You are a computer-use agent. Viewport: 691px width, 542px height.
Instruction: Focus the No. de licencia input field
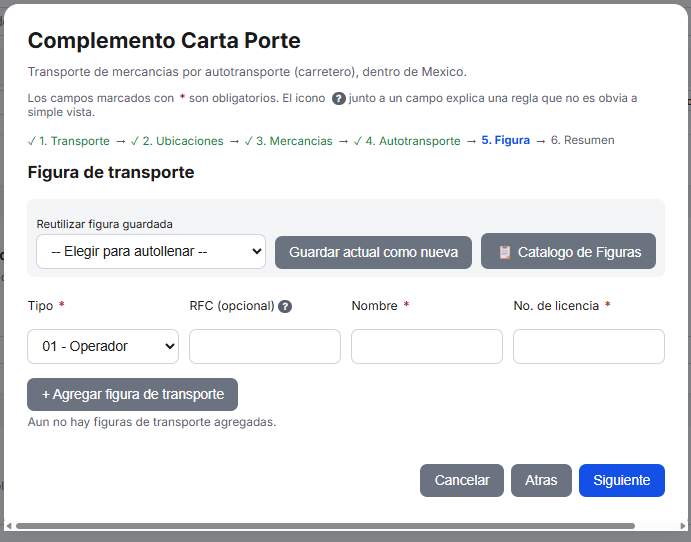coord(589,346)
